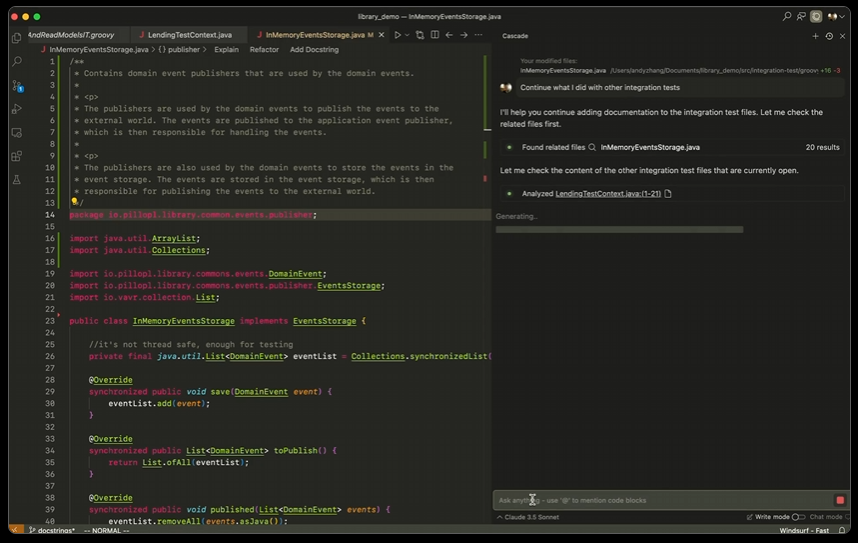Split the editor to the right
The width and height of the screenshot is (858, 543).
pyautogui.click(x=434, y=34)
